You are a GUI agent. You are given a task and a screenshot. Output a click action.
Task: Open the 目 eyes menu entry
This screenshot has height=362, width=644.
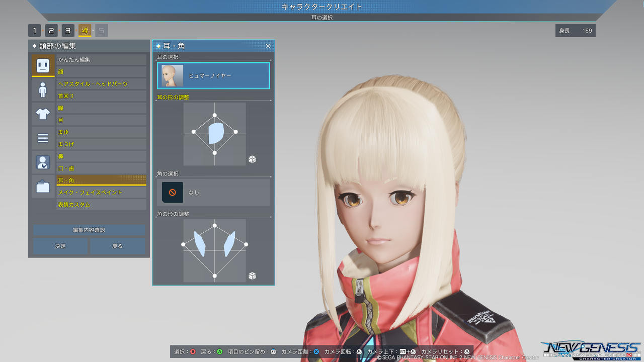pyautogui.click(x=101, y=120)
